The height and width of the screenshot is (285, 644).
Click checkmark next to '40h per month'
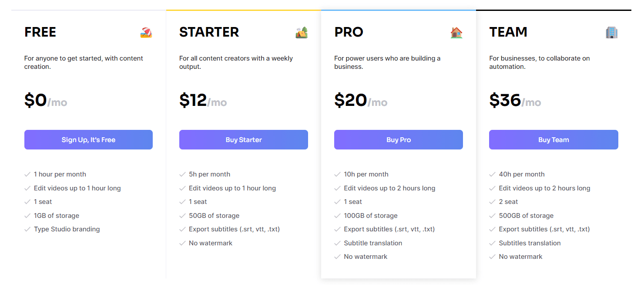click(492, 174)
